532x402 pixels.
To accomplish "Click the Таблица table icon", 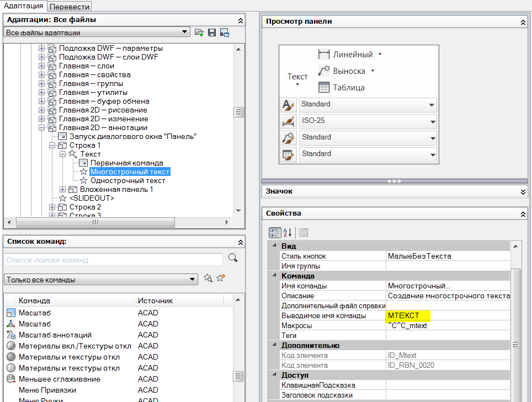I will pyautogui.click(x=324, y=88).
